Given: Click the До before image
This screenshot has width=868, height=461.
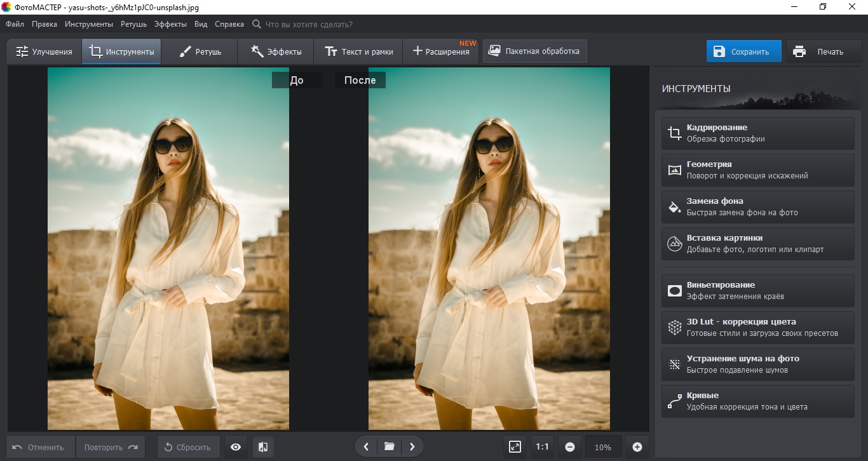Looking at the screenshot, I should tap(168, 248).
